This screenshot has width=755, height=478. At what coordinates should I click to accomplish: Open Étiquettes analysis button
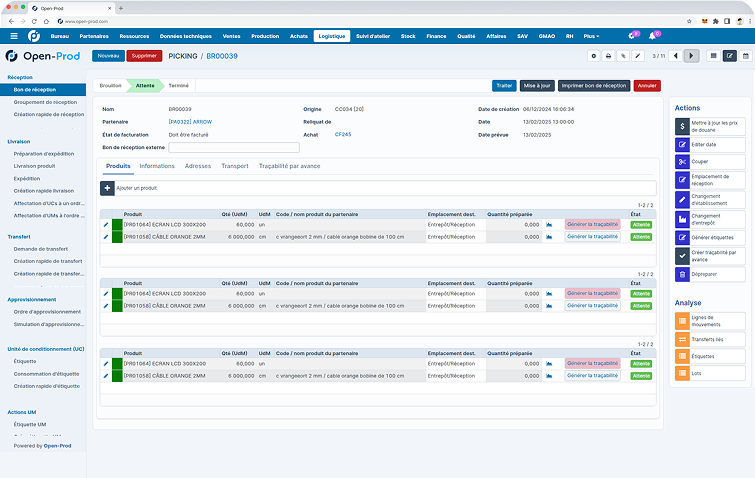coord(710,356)
